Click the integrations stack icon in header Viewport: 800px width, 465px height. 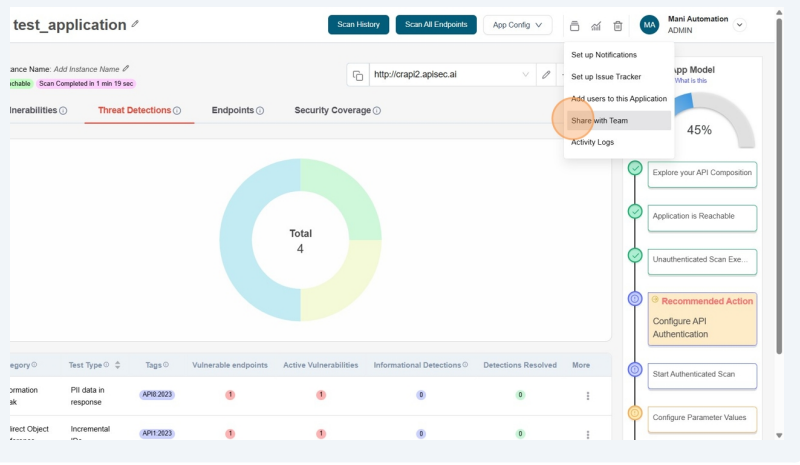click(574, 25)
